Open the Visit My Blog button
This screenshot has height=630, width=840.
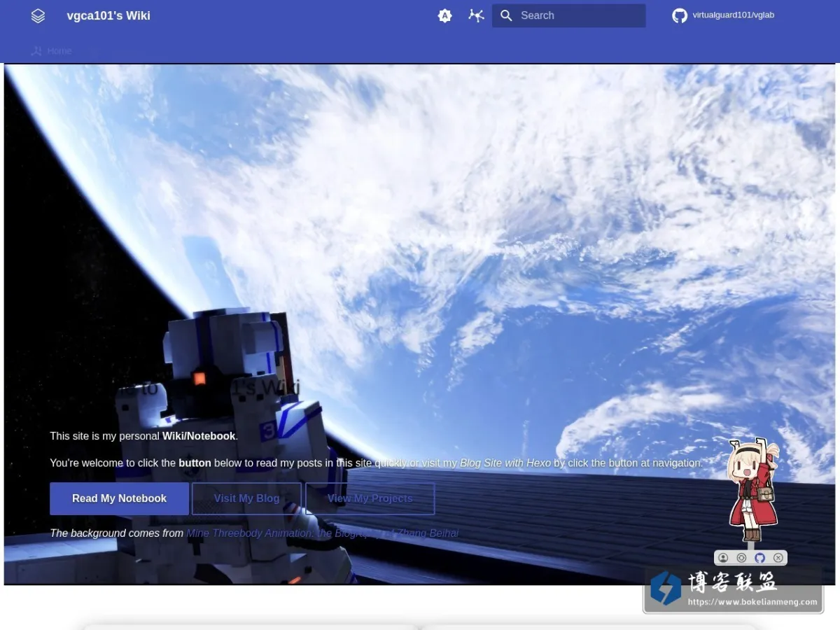point(246,498)
